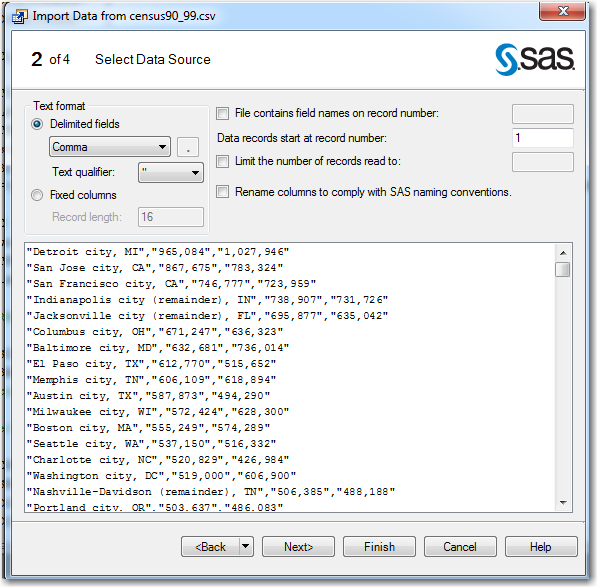Close the Import Data dialog

pos(562,11)
